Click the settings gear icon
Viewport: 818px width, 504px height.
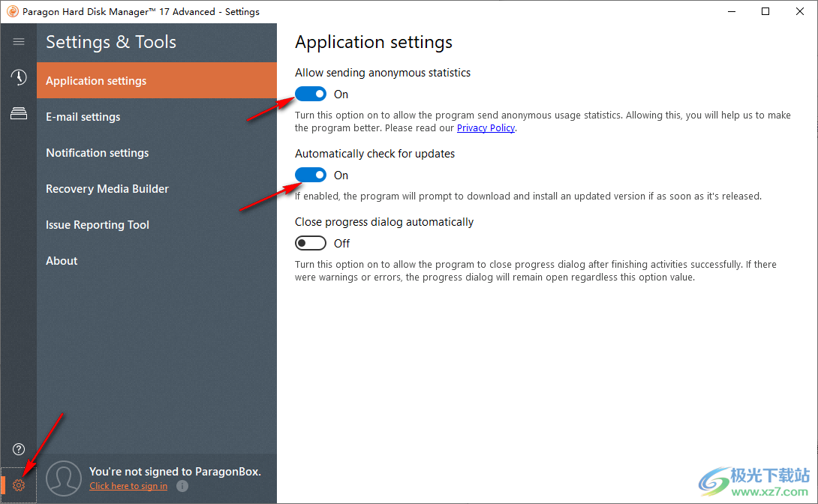tap(19, 485)
